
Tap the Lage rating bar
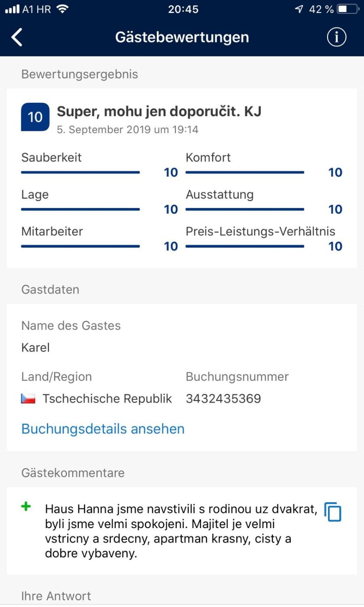point(81,209)
